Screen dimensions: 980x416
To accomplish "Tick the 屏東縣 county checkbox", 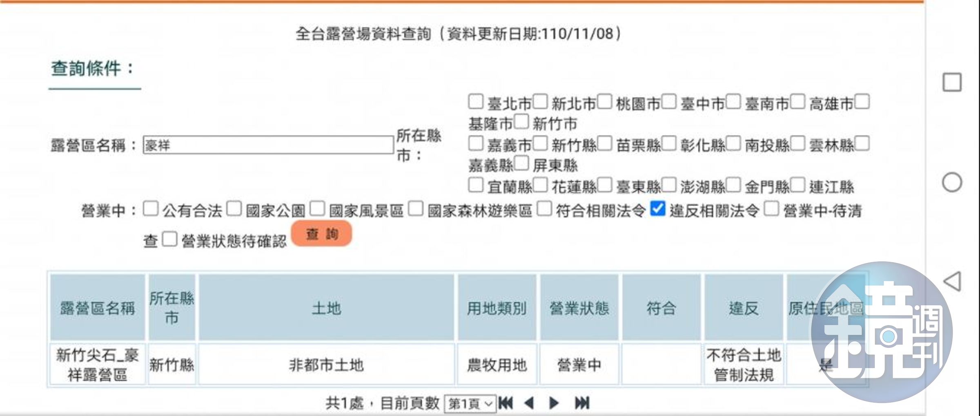I will (x=521, y=163).
